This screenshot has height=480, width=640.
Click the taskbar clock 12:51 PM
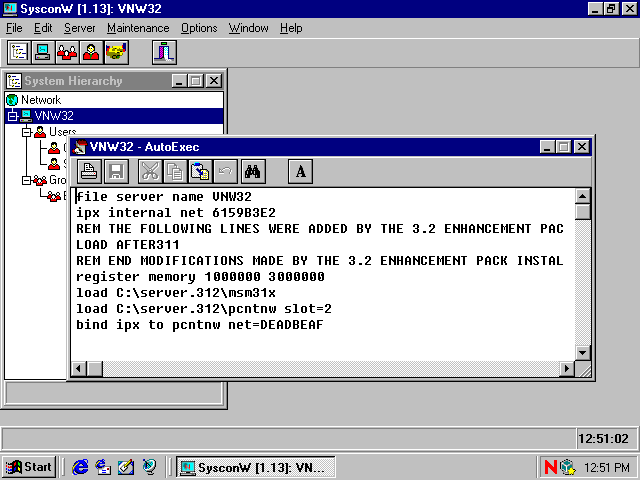point(607,467)
